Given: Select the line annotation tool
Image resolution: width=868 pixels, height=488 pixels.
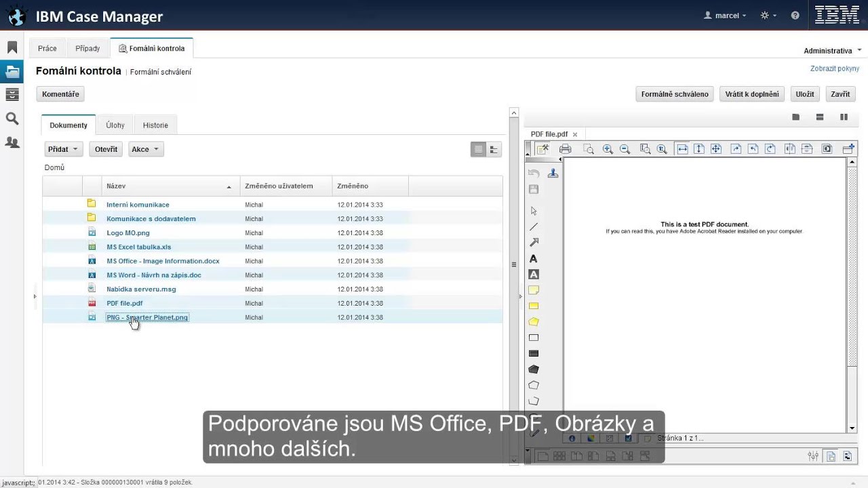Looking at the screenshot, I should click(x=534, y=226).
